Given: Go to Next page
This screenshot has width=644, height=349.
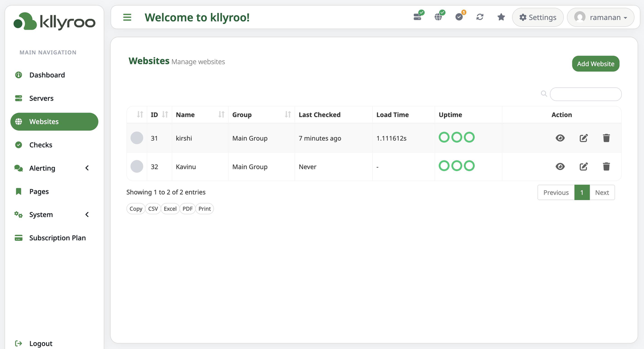Looking at the screenshot, I should click(602, 193).
